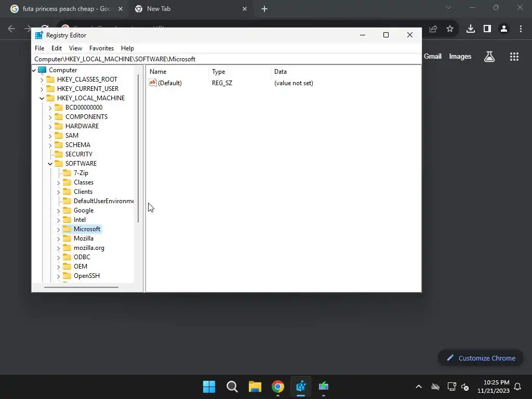Viewport: 532px width, 399px height.
Task: Open the Edit menu in Registry Editor
Action: 56,48
